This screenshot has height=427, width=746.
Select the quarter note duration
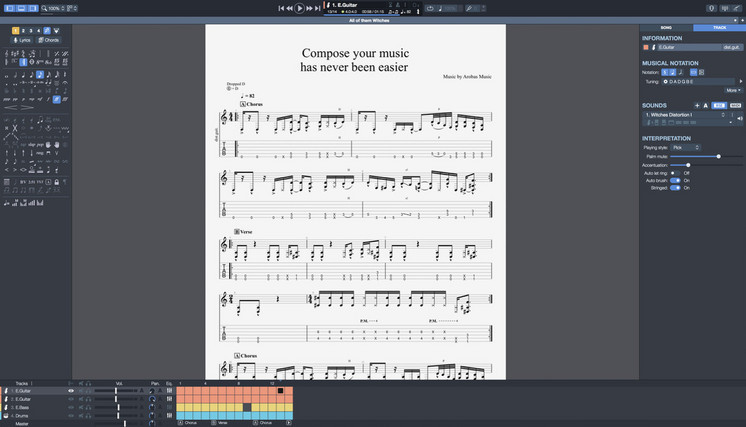click(x=23, y=75)
